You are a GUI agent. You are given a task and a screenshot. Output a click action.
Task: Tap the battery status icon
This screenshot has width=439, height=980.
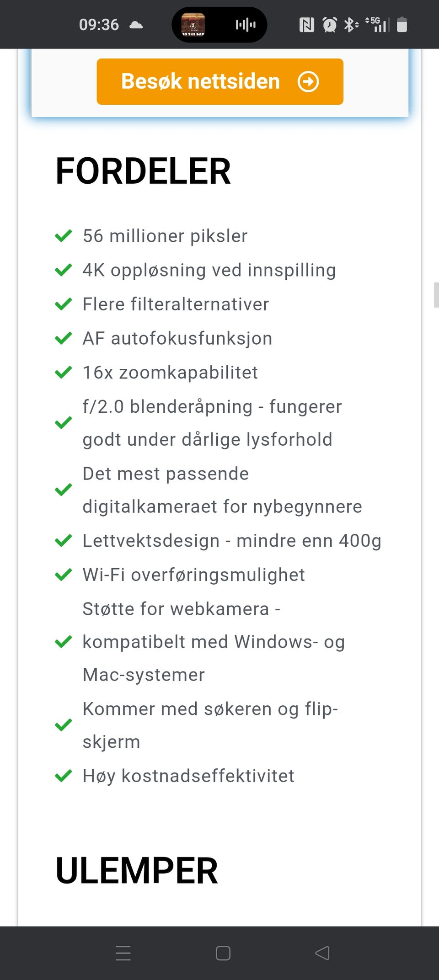click(x=402, y=25)
